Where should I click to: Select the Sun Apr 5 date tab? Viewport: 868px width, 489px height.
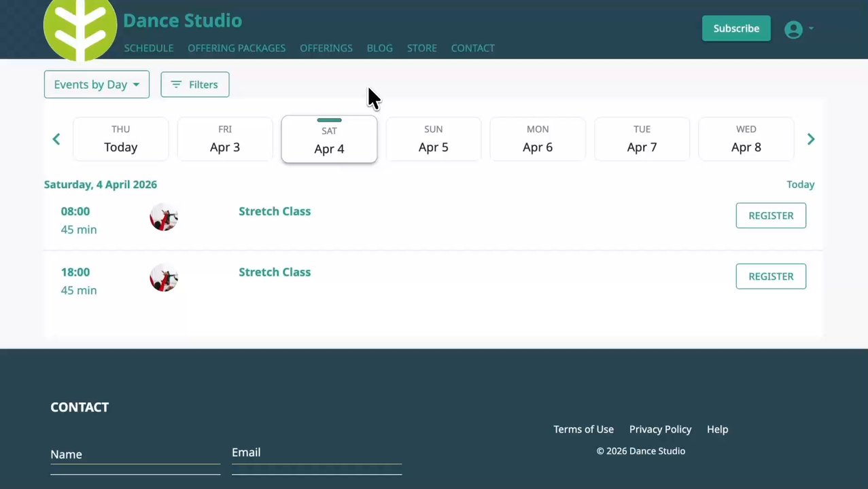[x=433, y=139]
